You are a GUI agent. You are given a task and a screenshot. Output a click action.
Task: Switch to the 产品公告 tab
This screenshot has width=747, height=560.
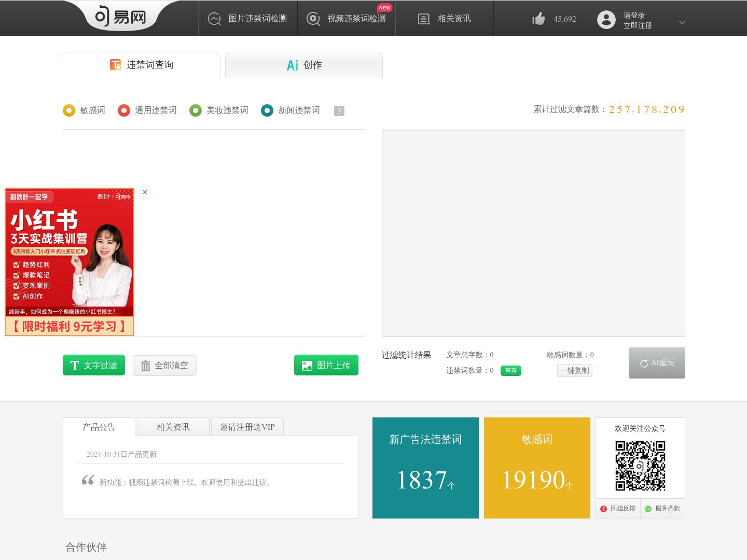tap(99, 427)
